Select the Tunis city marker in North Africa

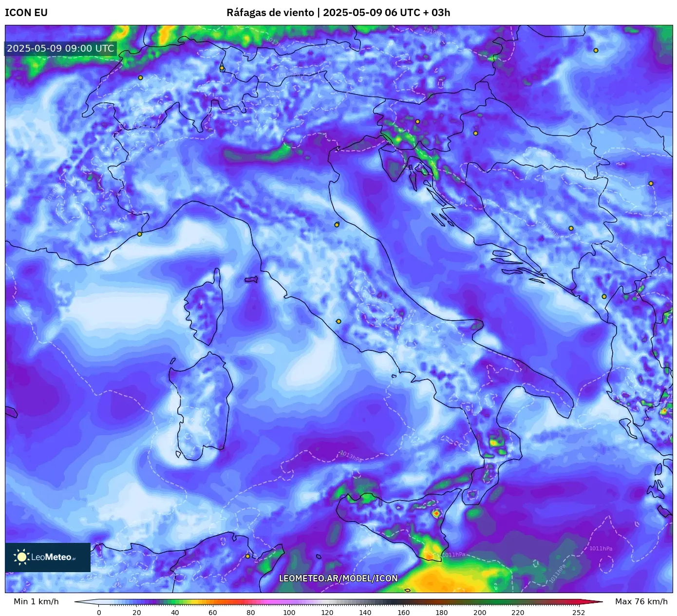pyautogui.click(x=247, y=556)
